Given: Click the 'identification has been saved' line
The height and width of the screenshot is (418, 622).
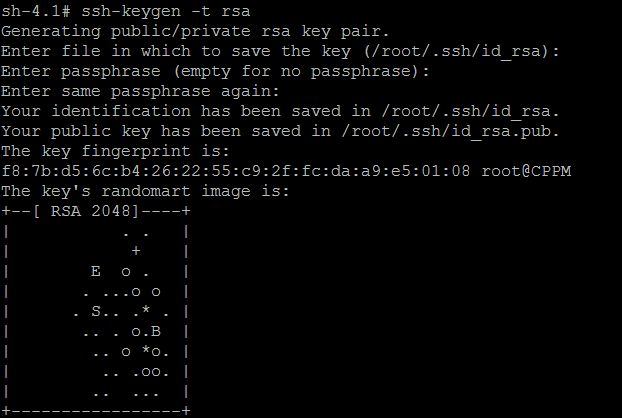Looking at the screenshot, I should pos(280,111).
